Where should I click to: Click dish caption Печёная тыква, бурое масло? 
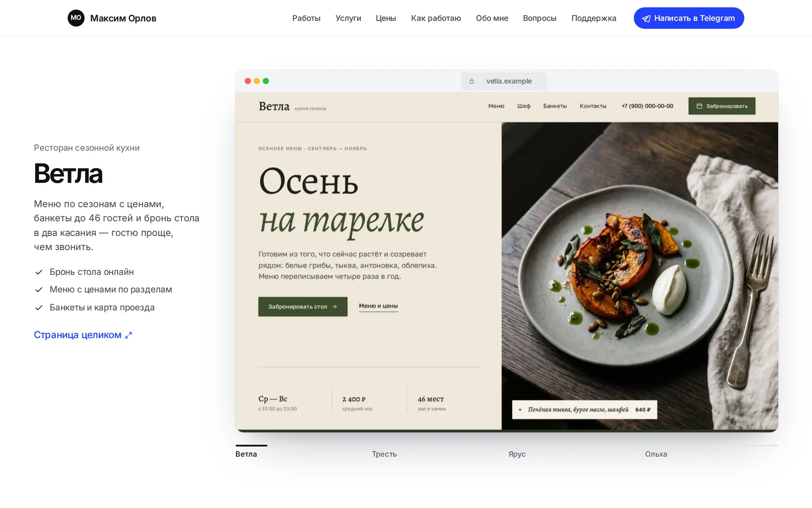pyautogui.click(x=585, y=410)
